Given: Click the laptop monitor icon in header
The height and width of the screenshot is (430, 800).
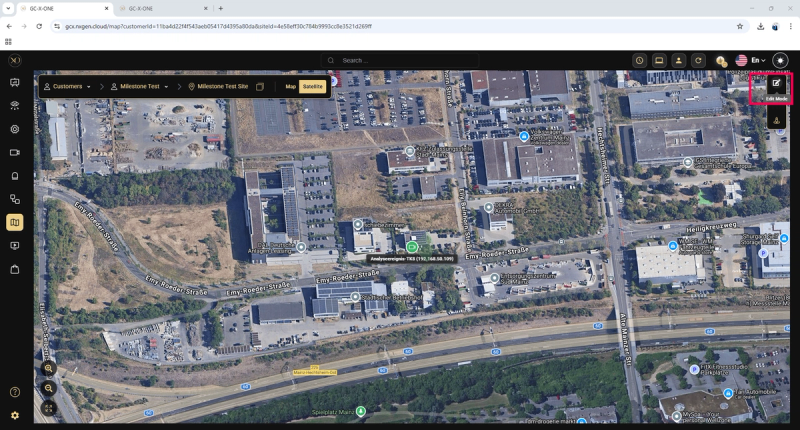Looking at the screenshot, I should coord(659,61).
